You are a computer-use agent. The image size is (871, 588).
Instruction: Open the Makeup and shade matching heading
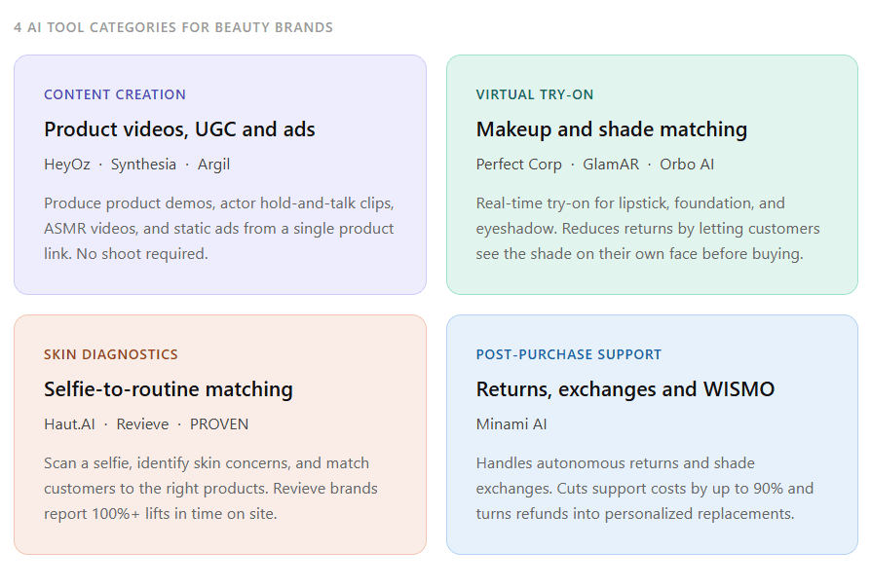tap(612, 129)
